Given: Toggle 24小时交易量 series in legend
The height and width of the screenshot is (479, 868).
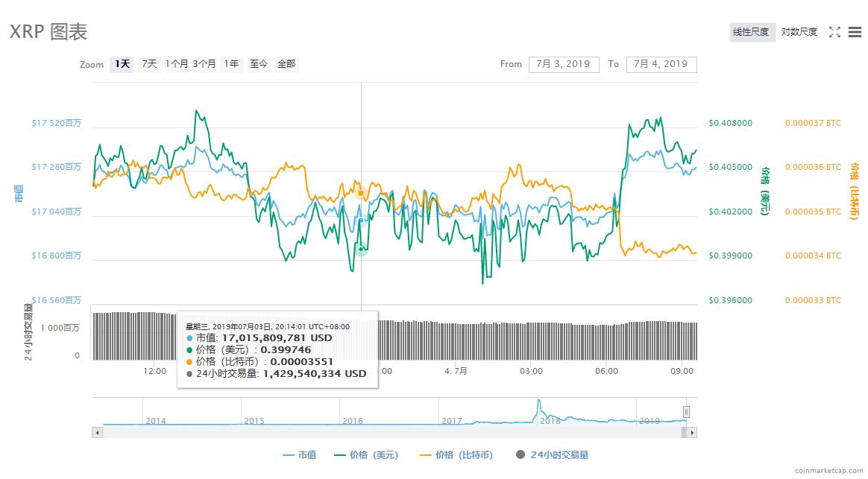Looking at the screenshot, I should [x=552, y=454].
